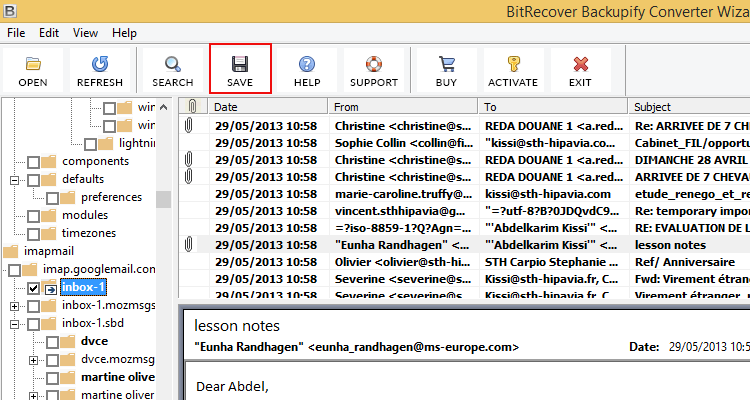Check the modules folder checkbox

pos(33,216)
